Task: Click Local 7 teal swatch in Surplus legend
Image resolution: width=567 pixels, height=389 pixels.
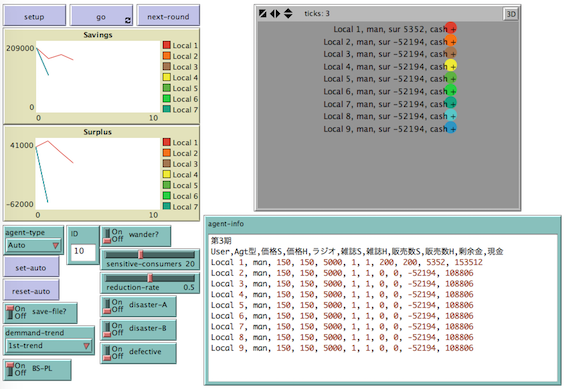Action: tap(167, 206)
